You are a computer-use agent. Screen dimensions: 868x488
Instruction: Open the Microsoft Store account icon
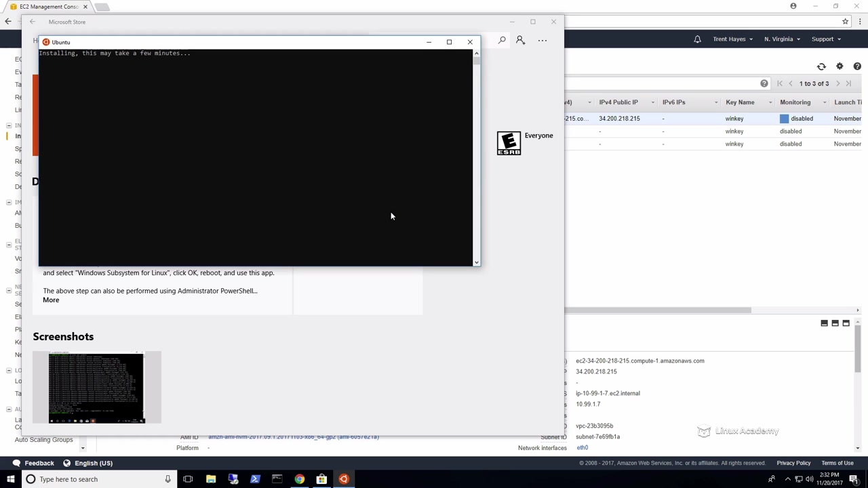(520, 41)
